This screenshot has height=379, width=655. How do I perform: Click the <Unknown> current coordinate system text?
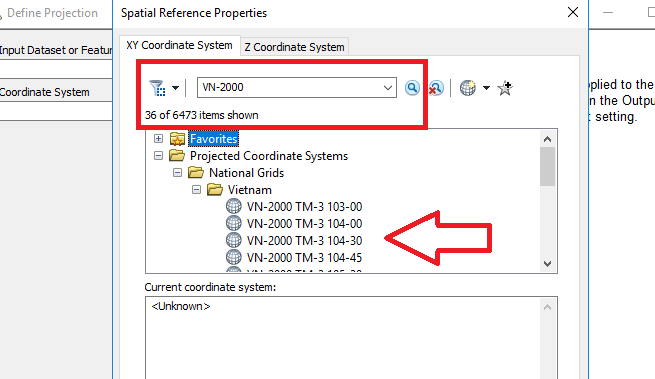(x=181, y=306)
